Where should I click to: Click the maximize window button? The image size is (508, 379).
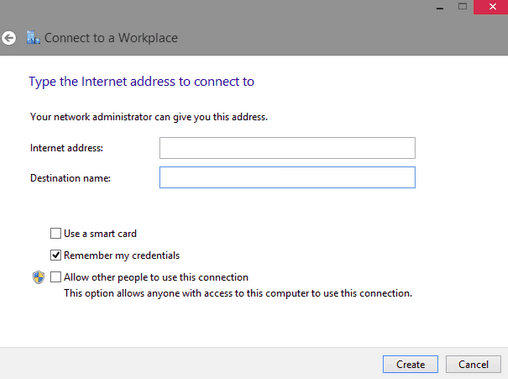[x=462, y=7]
